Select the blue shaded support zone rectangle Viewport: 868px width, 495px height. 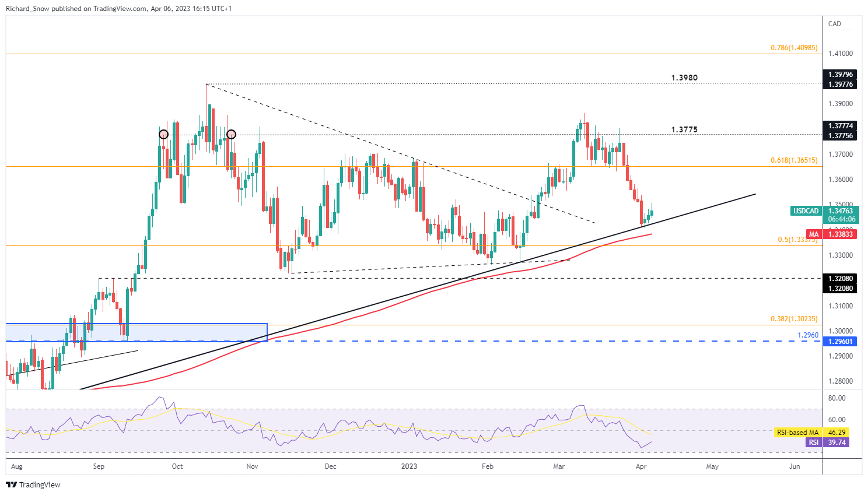tap(136, 332)
